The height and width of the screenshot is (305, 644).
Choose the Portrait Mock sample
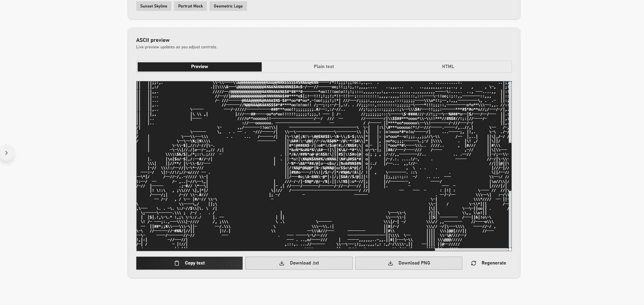190,6
